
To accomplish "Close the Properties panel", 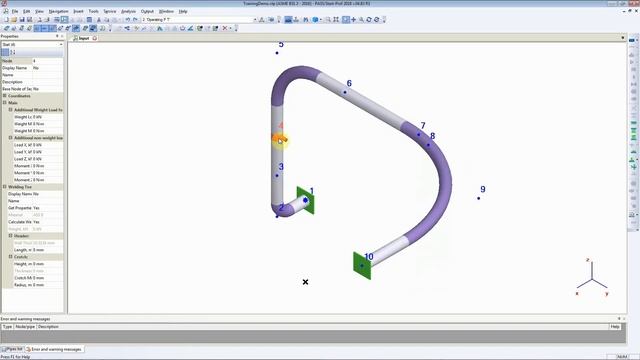I will click(x=62, y=36).
